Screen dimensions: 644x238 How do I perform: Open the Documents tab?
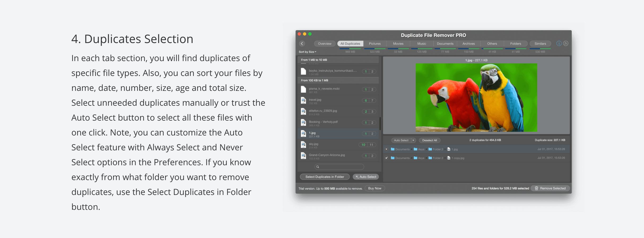[x=445, y=44]
